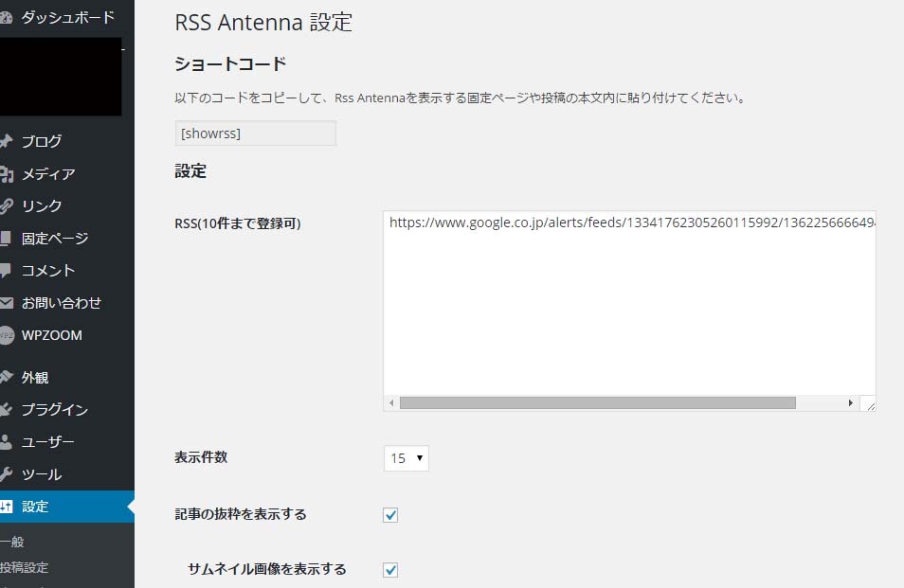Click the chain link icon beside リンク
Image resolution: width=904 pixels, height=588 pixels.
point(6,206)
